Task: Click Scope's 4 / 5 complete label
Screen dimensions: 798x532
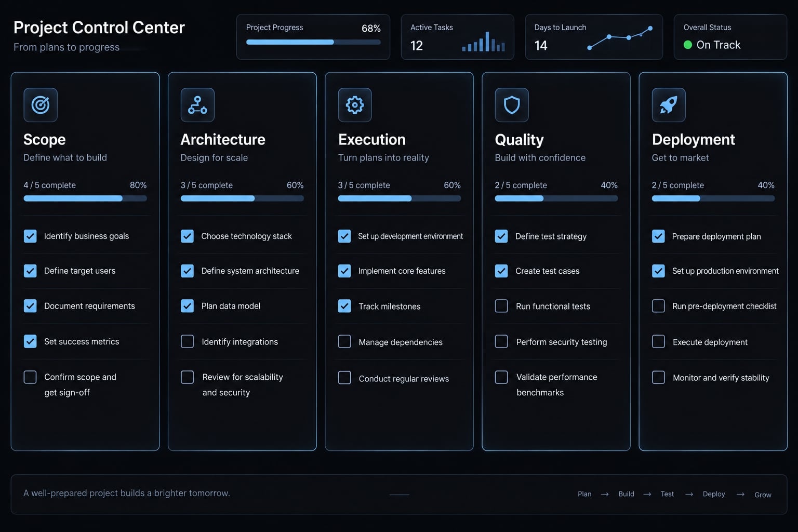Action: tap(49, 185)
